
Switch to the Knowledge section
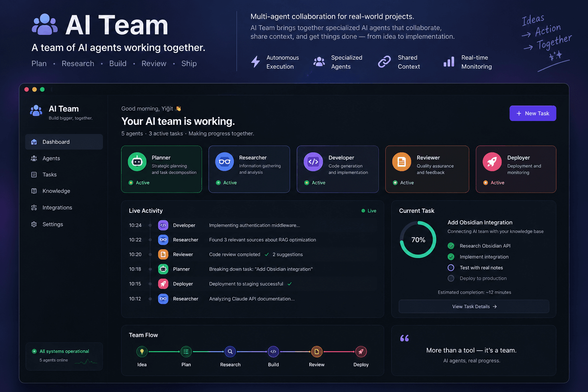(64, 191)
